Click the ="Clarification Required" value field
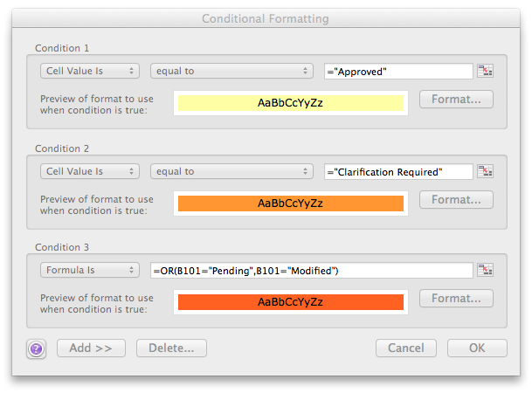This screenshot has height=393, width=532. [398, 171]
